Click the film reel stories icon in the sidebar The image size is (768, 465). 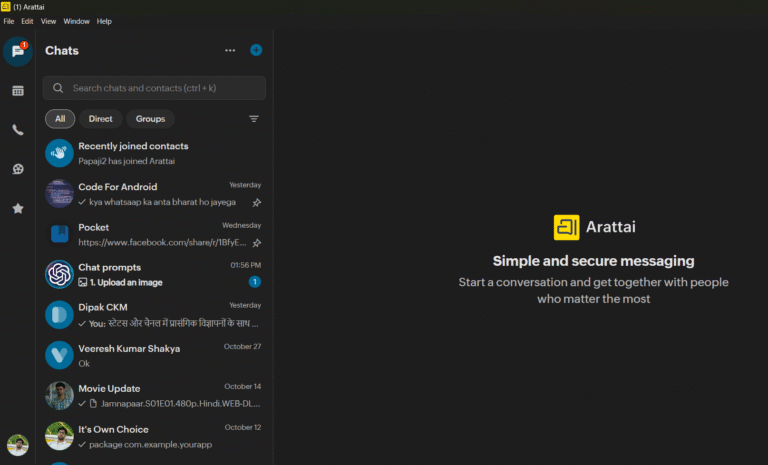coord(18,169)
